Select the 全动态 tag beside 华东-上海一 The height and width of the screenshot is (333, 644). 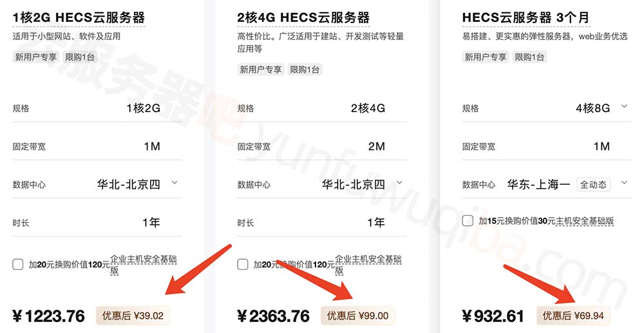point(594,185)
